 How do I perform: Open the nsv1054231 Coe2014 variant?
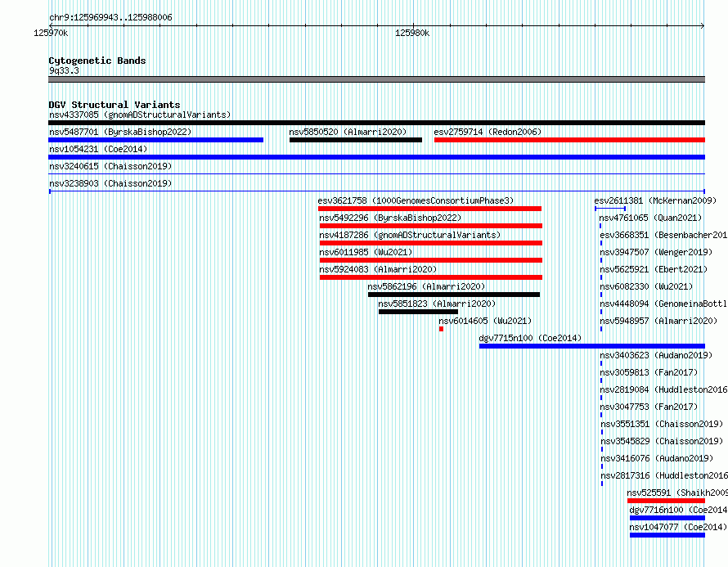click(98, 149)
